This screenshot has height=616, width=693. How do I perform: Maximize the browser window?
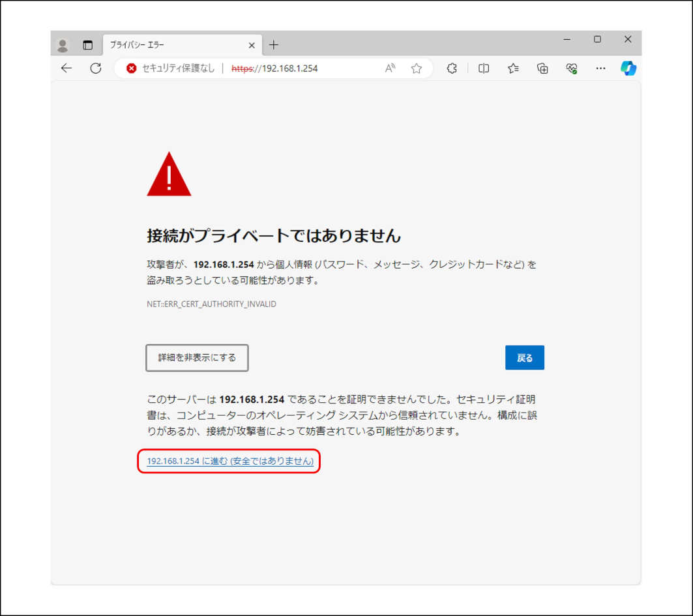(x=597, y=39)
